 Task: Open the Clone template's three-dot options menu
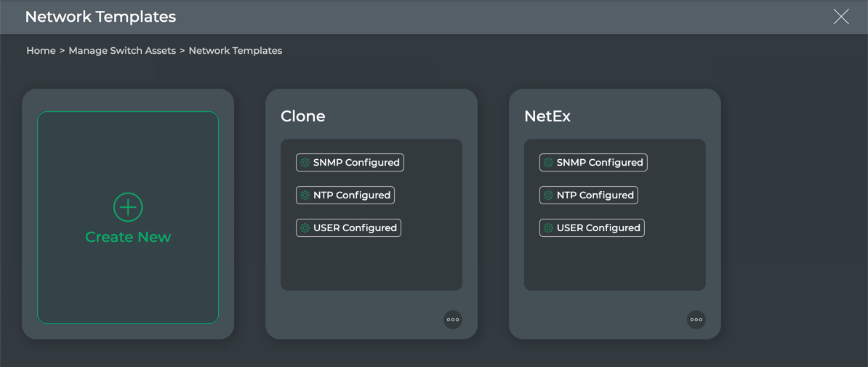click(x=453, y=320)
